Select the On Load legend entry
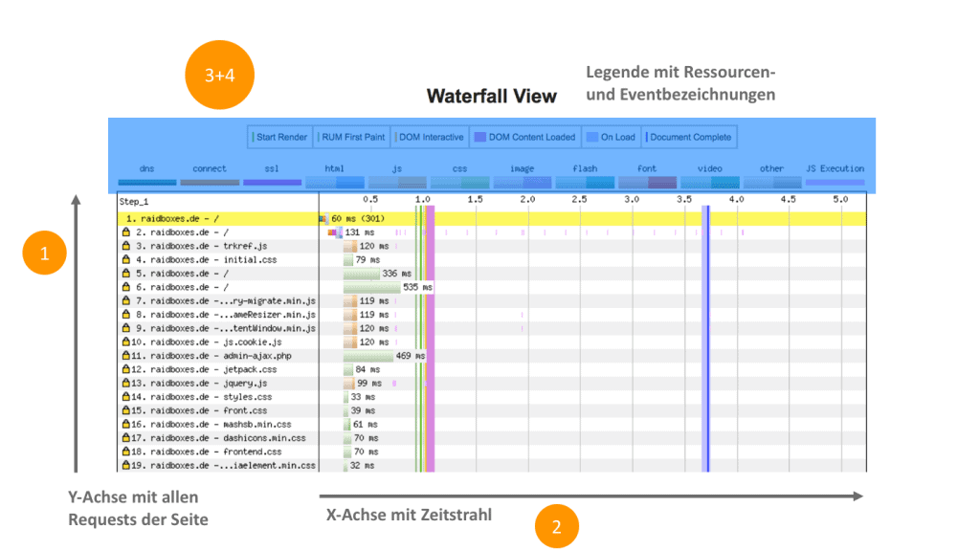The width and height of the screenshot is (980, 551). point(611,137)
